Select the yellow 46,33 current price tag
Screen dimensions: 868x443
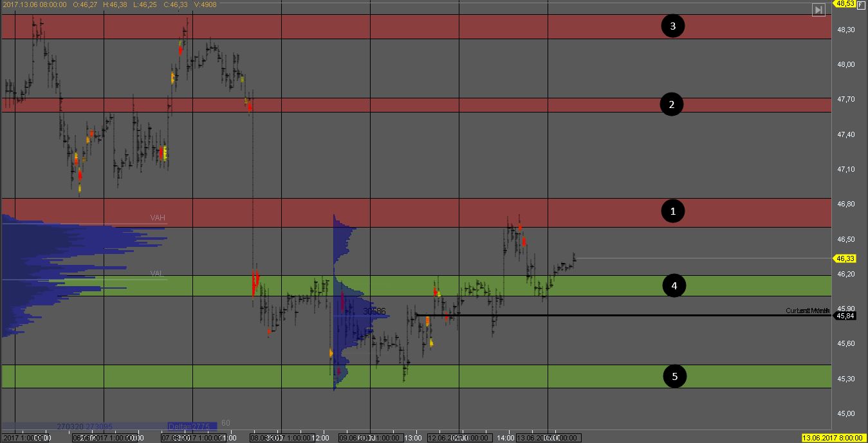point(845,258)
